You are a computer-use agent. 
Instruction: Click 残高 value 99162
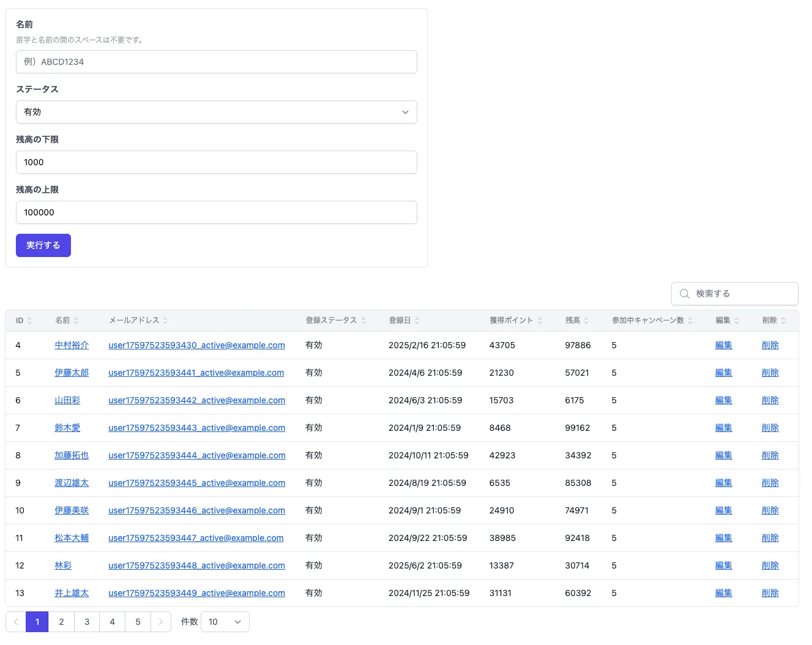[578, 428]
